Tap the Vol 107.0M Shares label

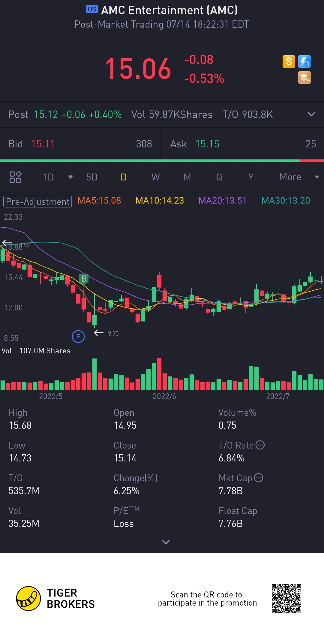click(x=36, y=351)
